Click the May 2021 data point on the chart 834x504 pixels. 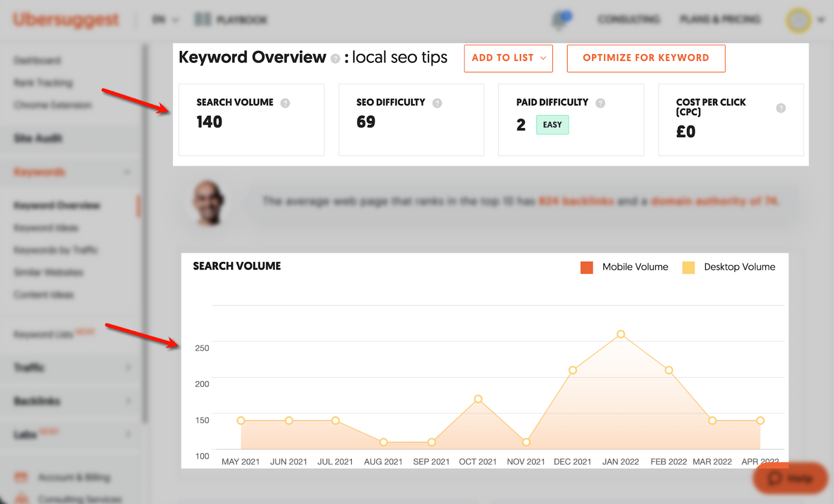pyautogui.click(x=241, y=421)
